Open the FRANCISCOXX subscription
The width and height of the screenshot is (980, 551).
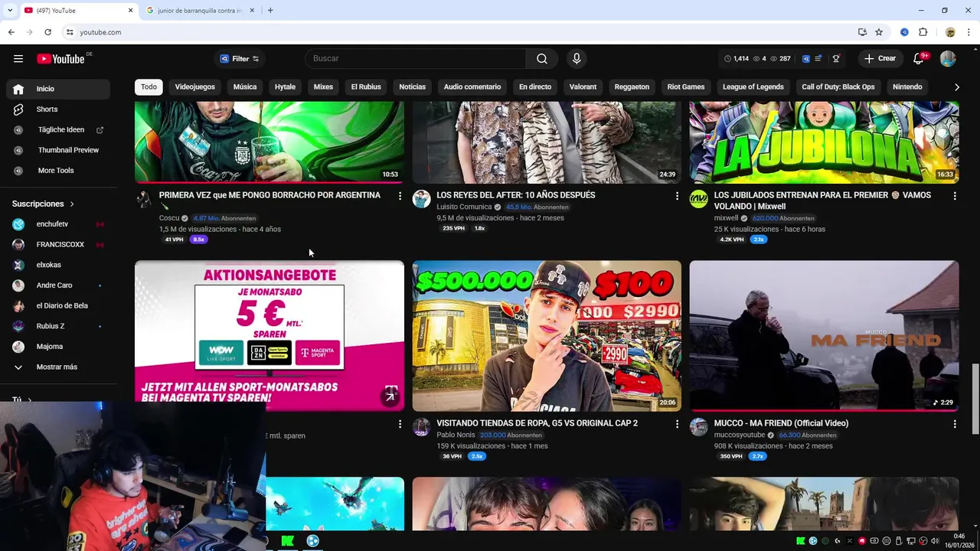[58, 245]
